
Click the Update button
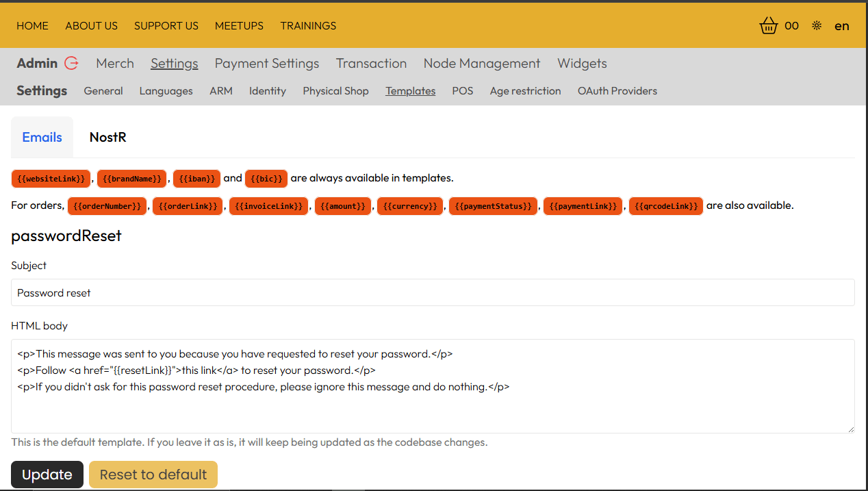coord(47,474)
